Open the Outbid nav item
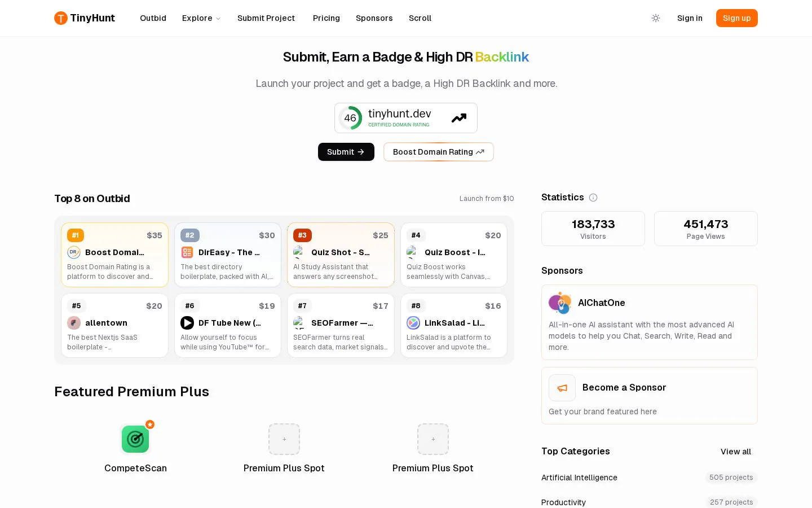812x508 pixels. [153, 18]
